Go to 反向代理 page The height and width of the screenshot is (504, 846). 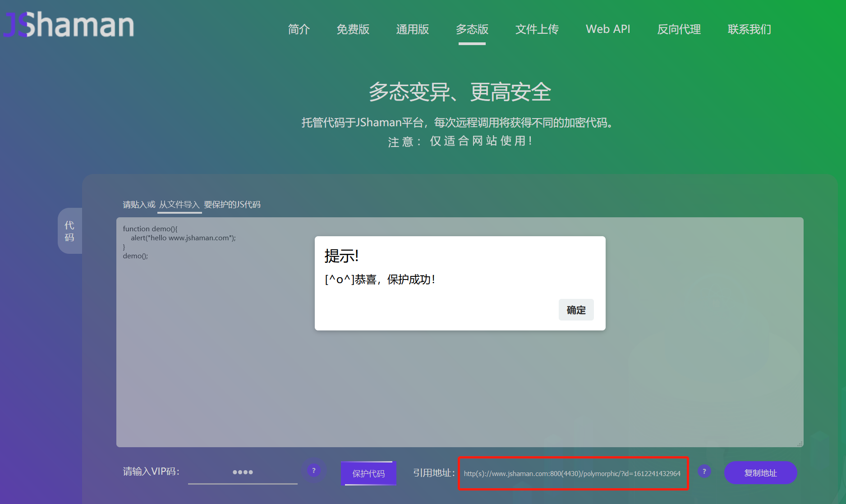pyautogui.click(x=679, y=29)
